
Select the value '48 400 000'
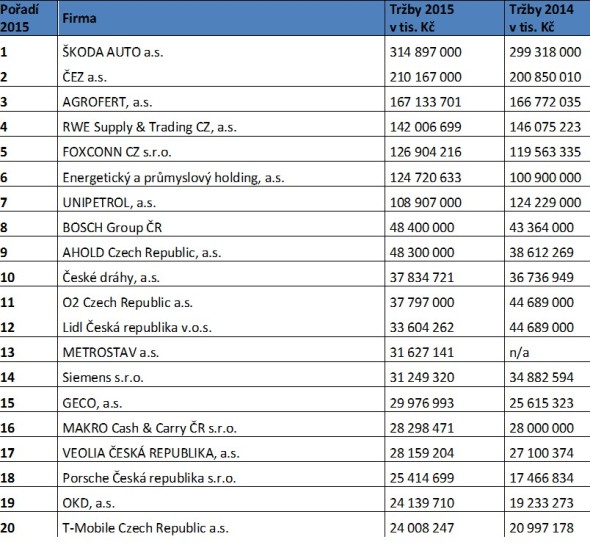pyautogui.click(x=422, y=227)
